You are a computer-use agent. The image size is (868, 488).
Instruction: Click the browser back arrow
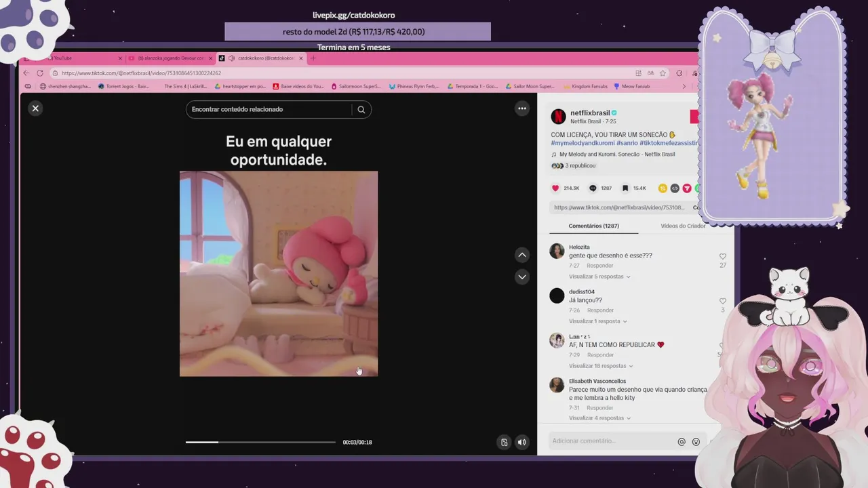[26, 73]
